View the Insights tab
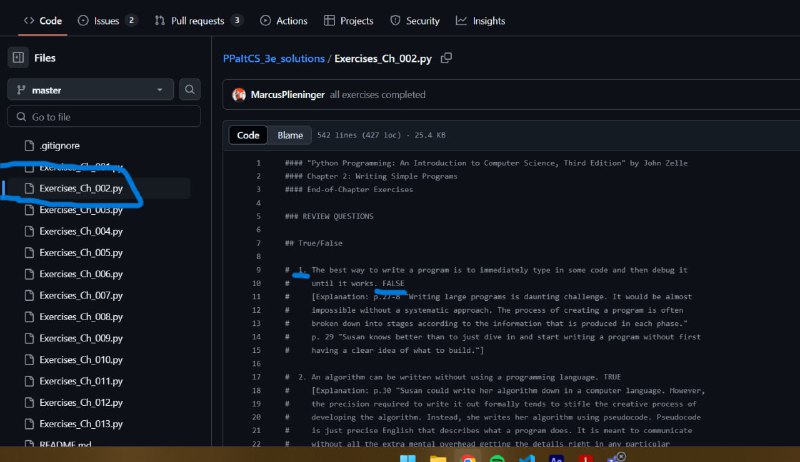 [481, 21]
